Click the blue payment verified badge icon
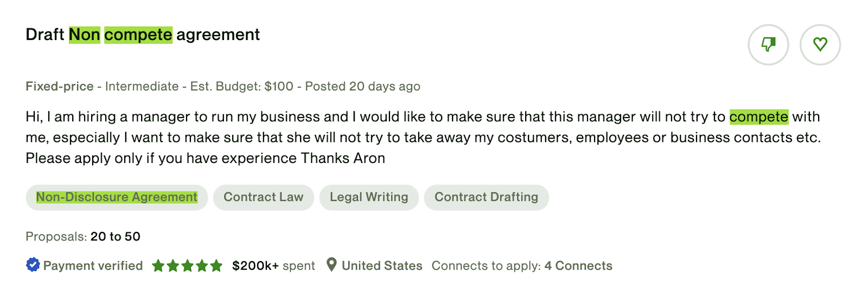The image size is (868, 293). coord(33,265)
